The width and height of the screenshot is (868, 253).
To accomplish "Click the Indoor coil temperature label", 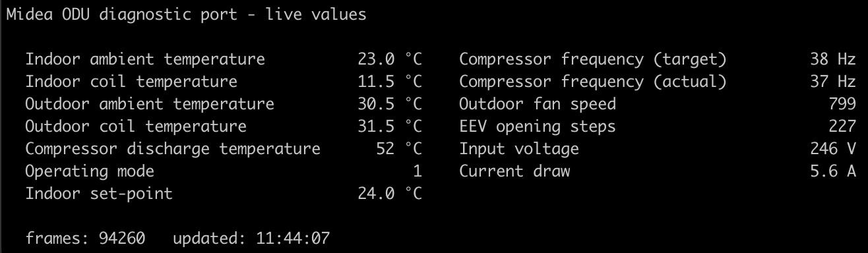I will (131, 82).
